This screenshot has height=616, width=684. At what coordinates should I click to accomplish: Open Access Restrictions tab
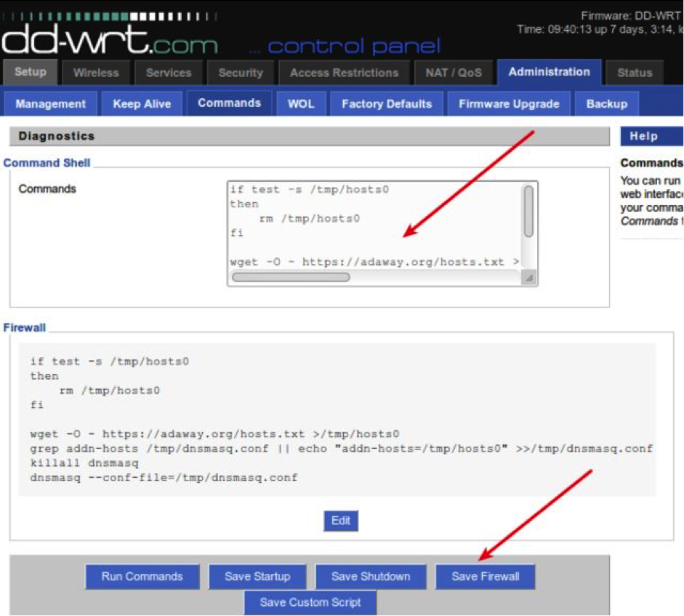(x=344, y=73)
